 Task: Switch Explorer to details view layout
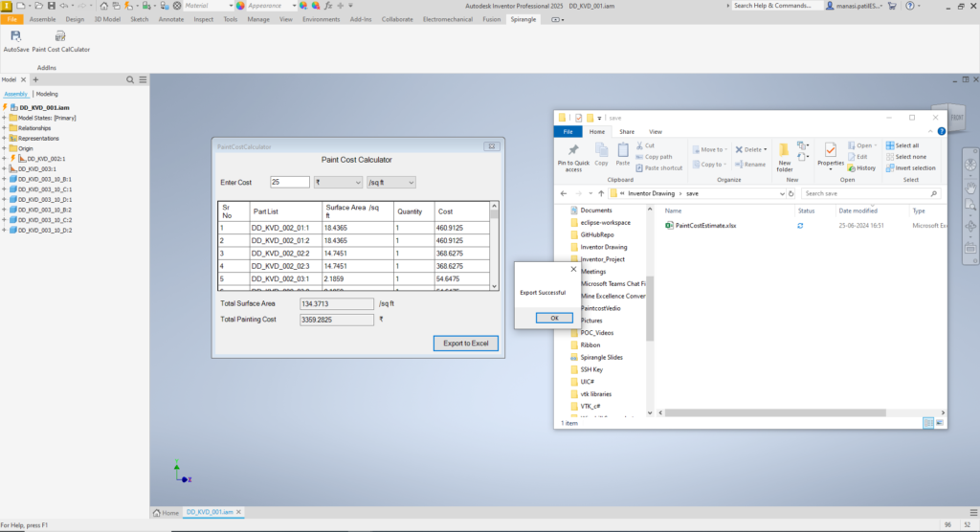pyautogui.click(x=928, y=423)
